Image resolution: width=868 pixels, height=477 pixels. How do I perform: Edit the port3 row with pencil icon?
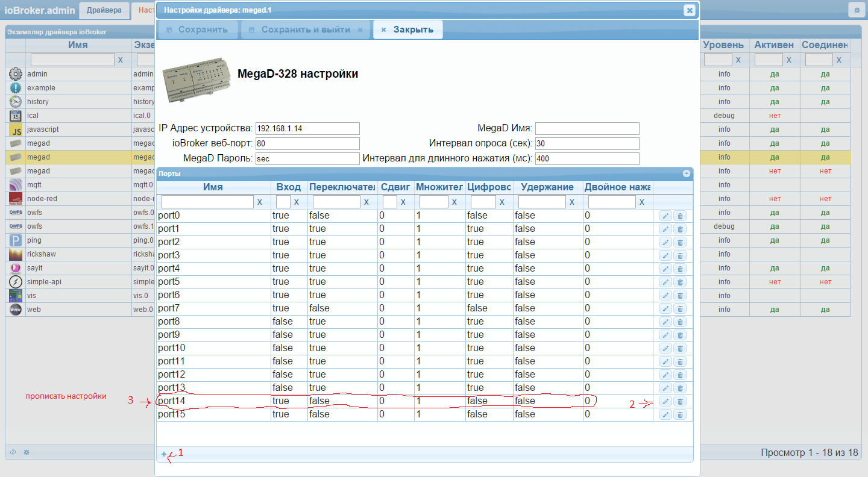click(x=665, y=255)
